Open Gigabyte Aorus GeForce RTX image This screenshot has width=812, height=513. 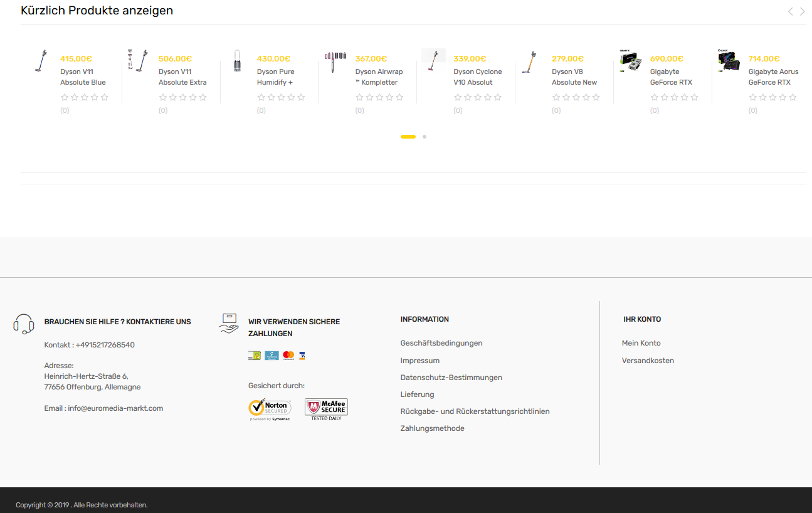pos(729,61)
